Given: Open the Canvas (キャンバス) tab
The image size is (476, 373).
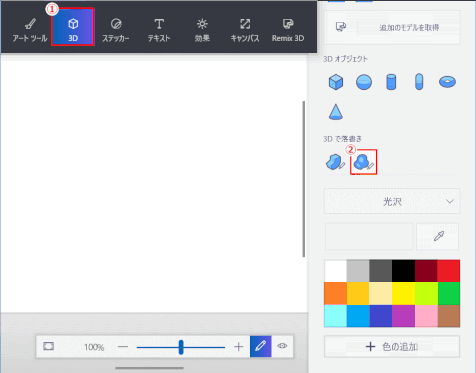Looking at the screenshot, I should (245, 30).
